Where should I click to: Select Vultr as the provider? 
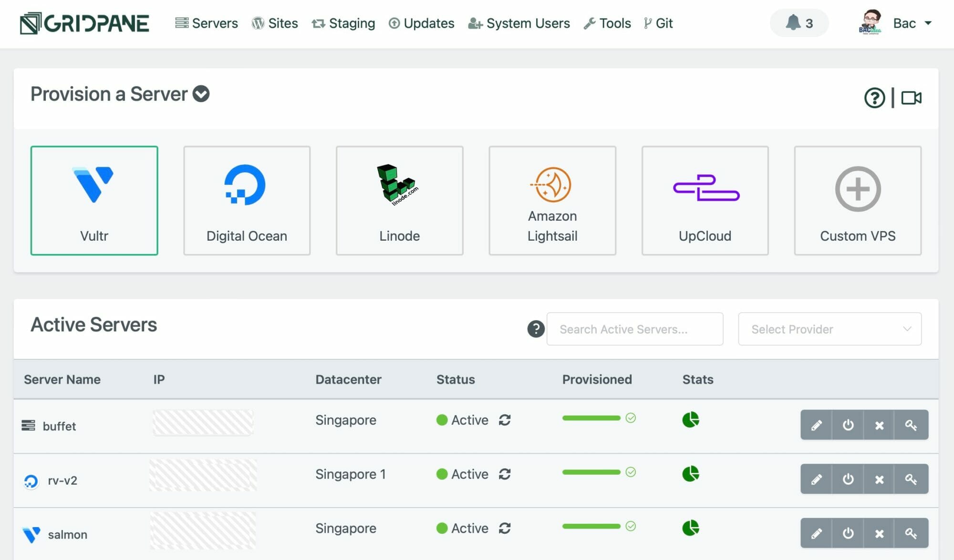(x=94, y=201)
